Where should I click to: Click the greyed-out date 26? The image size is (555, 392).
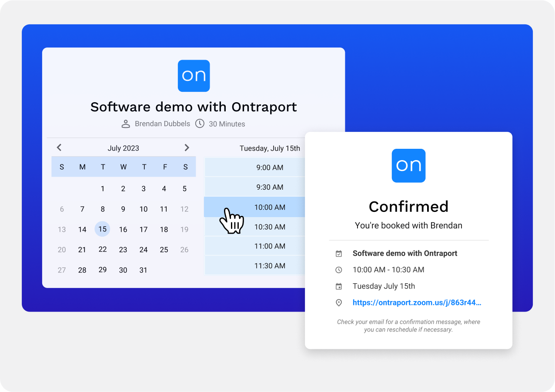point(184,250)
